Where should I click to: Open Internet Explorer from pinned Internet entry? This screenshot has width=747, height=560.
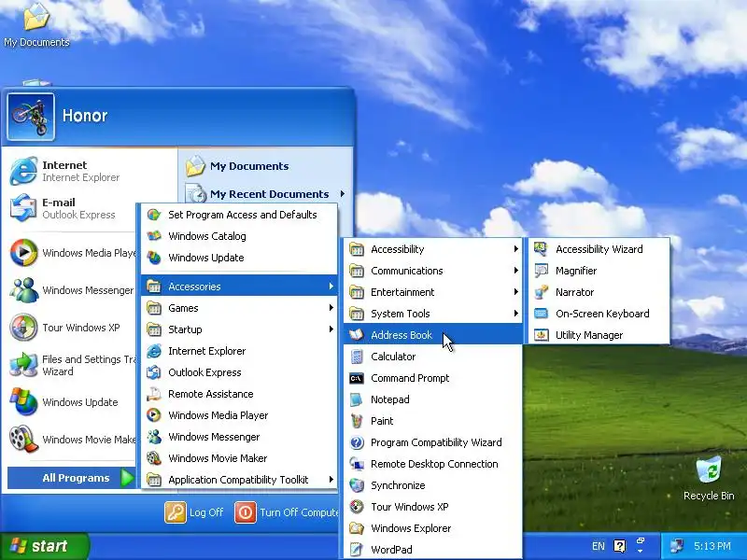click(x=72, y=171)
